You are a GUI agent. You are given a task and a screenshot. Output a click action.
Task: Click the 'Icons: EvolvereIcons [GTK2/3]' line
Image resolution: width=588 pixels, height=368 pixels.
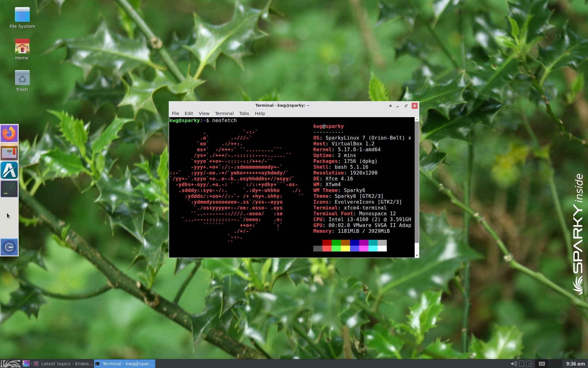tap(357, 202)
